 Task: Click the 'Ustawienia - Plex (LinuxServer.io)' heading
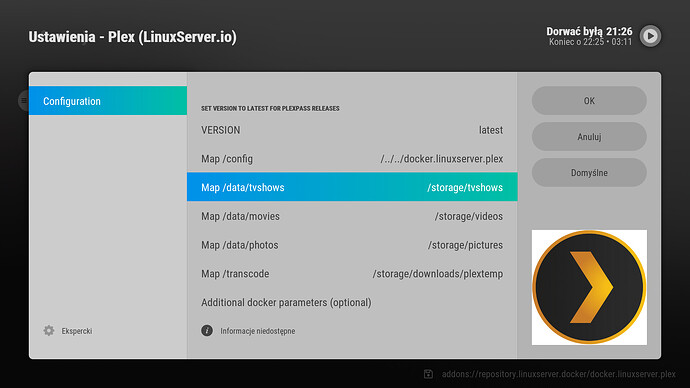click(132, 37)
